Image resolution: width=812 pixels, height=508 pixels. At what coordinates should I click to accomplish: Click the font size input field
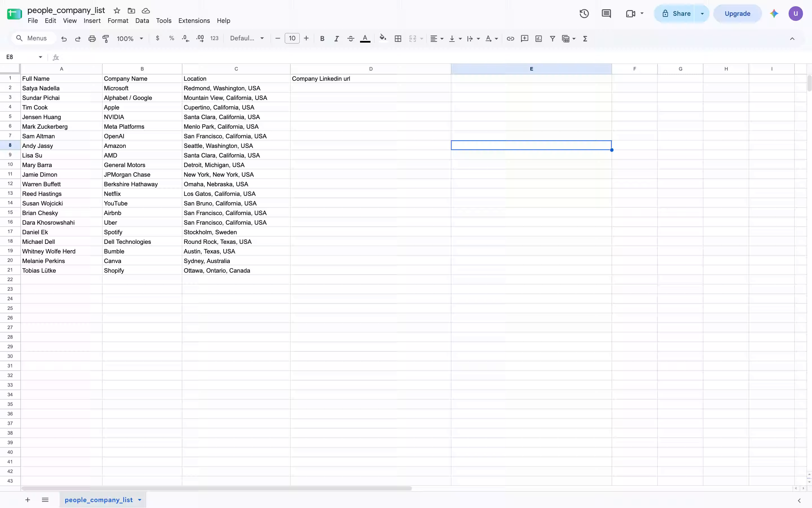pyautogui.click(x=292, y=39)
